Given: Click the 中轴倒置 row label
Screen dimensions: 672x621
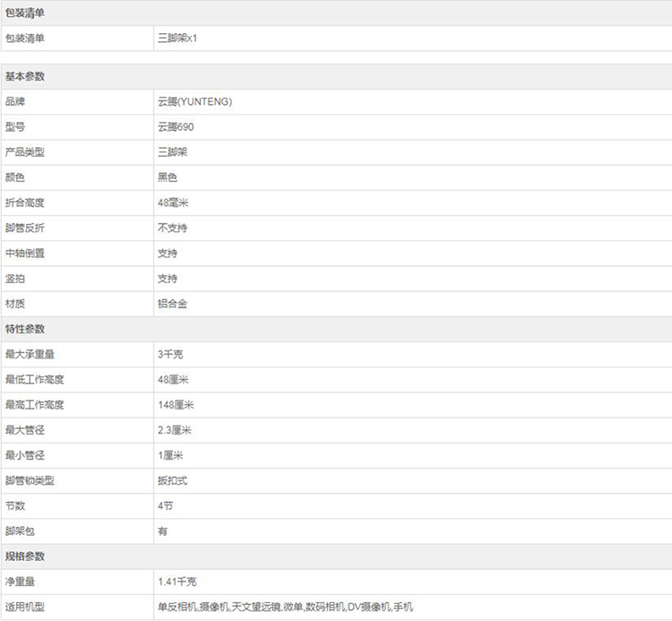Looking at the screenshot, I should [25, 254].
